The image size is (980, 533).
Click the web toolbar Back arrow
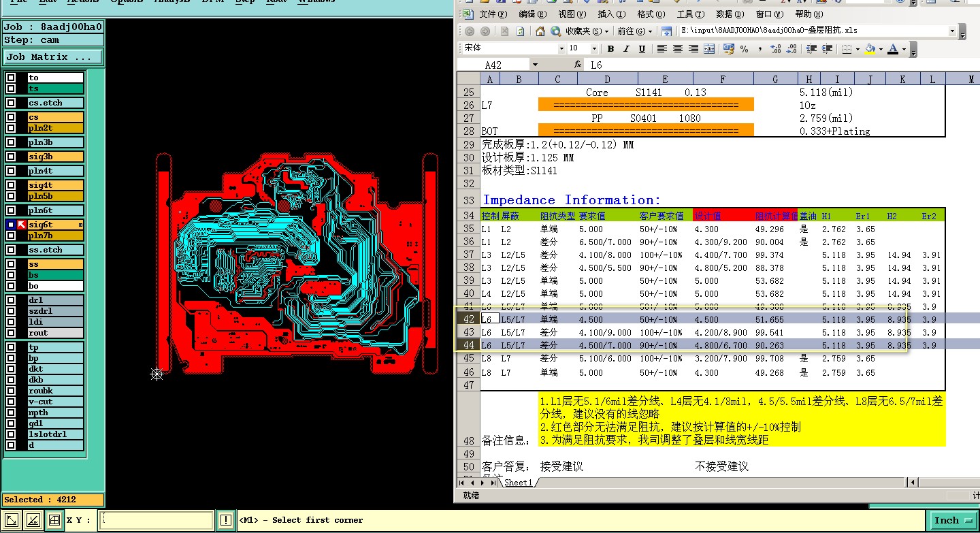pyautogui.click(x=470, y=31)
